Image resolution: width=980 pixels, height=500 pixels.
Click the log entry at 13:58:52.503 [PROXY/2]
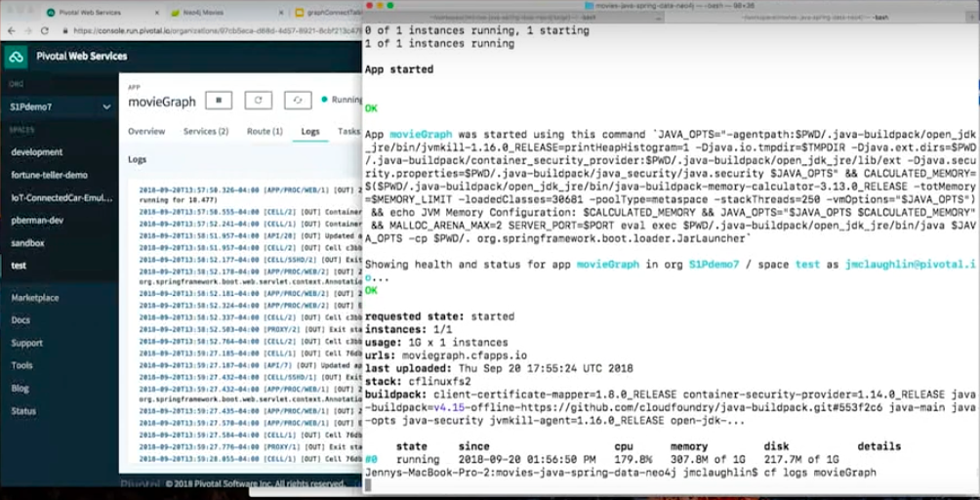pyautogui.click(x=251, y=329)
